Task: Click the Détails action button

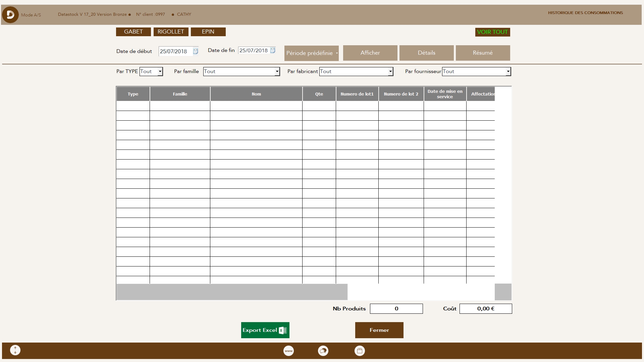Action: click(x=426, y=53)
